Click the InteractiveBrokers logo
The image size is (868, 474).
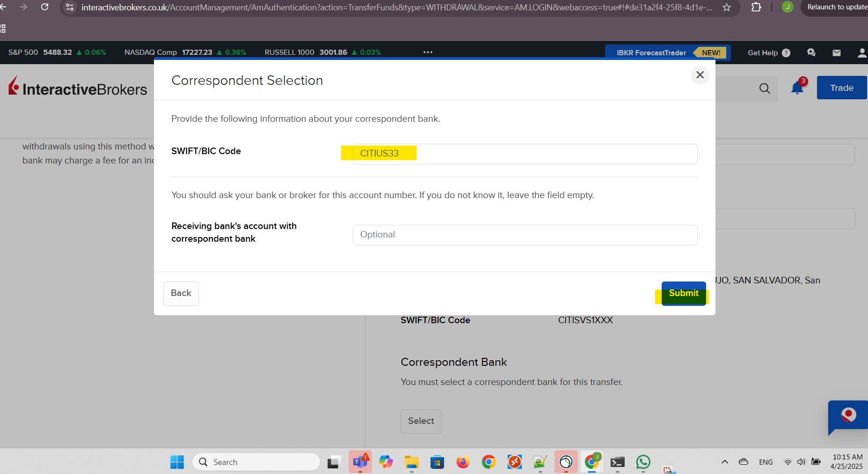(x=78, y=88)
